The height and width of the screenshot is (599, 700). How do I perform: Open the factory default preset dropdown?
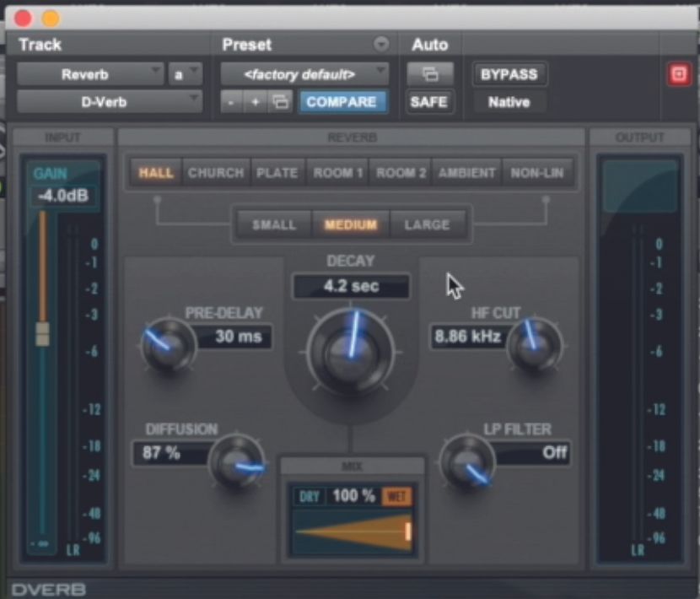[x=302, y=73]
